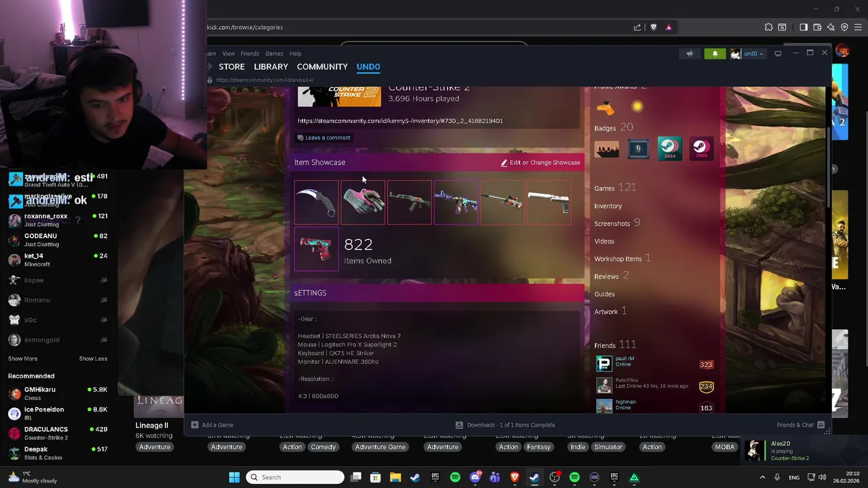
Task: Open the Games 121 profile link
Action: tap(615, 188)
